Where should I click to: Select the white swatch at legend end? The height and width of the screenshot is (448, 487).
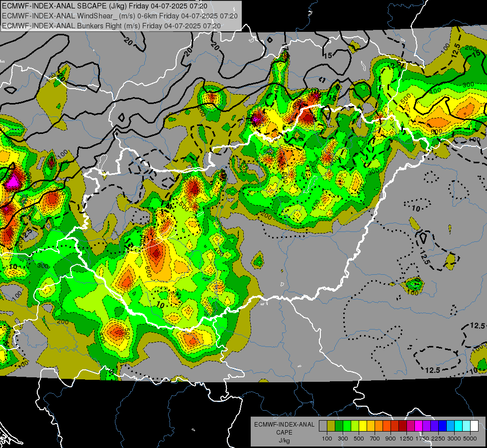pyautogui.click(x=474, y=426)
